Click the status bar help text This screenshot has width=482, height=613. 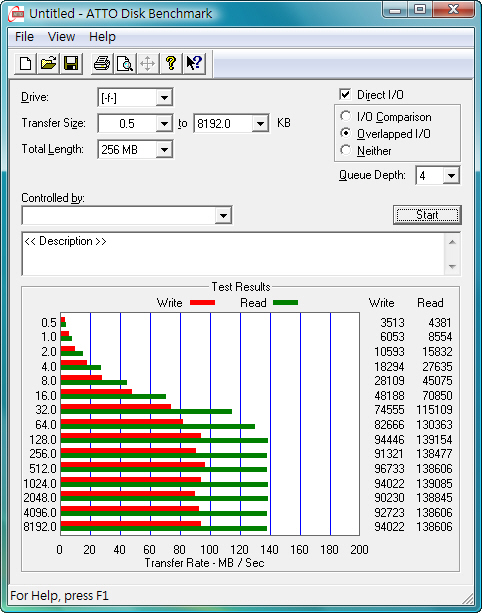coord(59,596)
